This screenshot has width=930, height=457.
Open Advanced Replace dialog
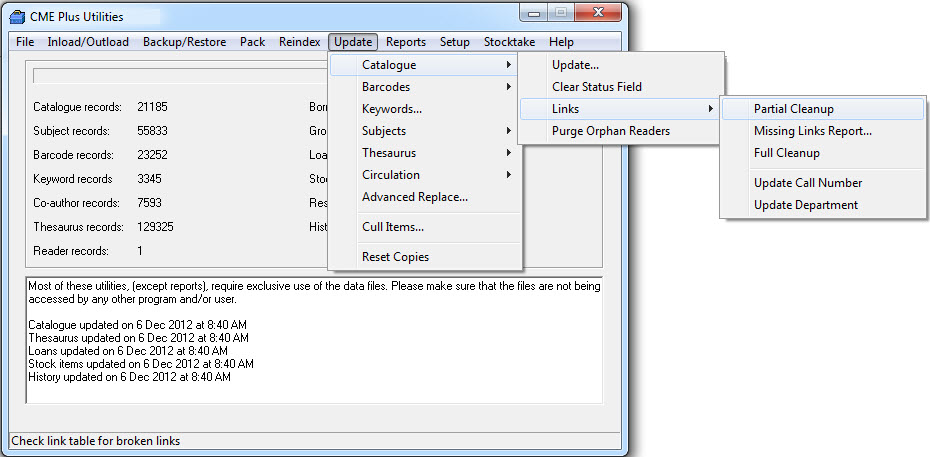tap(414, 197)
